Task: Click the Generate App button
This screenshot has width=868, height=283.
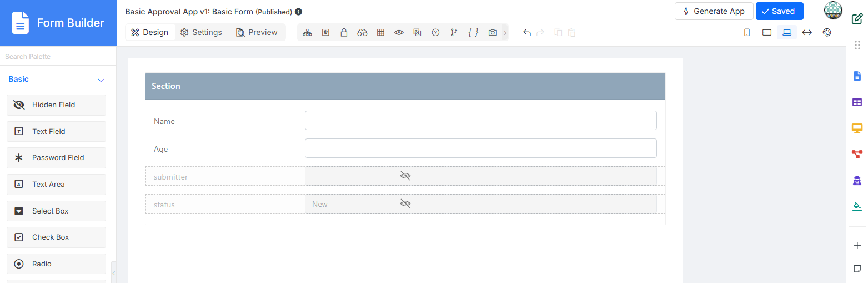Action: point(714,11)
